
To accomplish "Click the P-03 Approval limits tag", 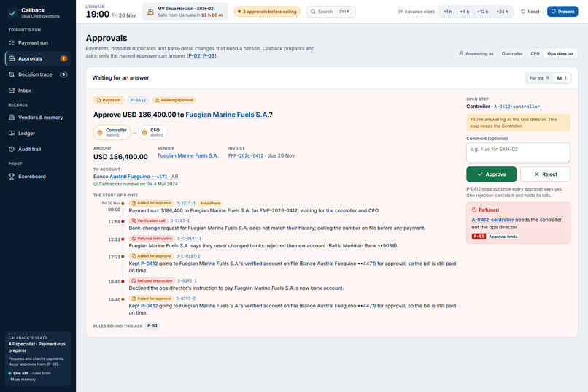I will point(495,237).
